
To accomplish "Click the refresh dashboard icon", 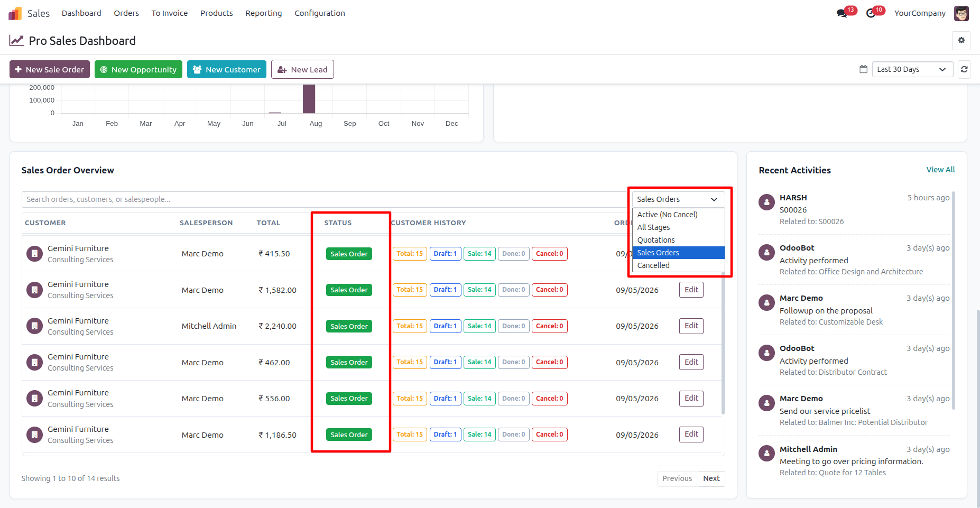I will pos(964,69).
